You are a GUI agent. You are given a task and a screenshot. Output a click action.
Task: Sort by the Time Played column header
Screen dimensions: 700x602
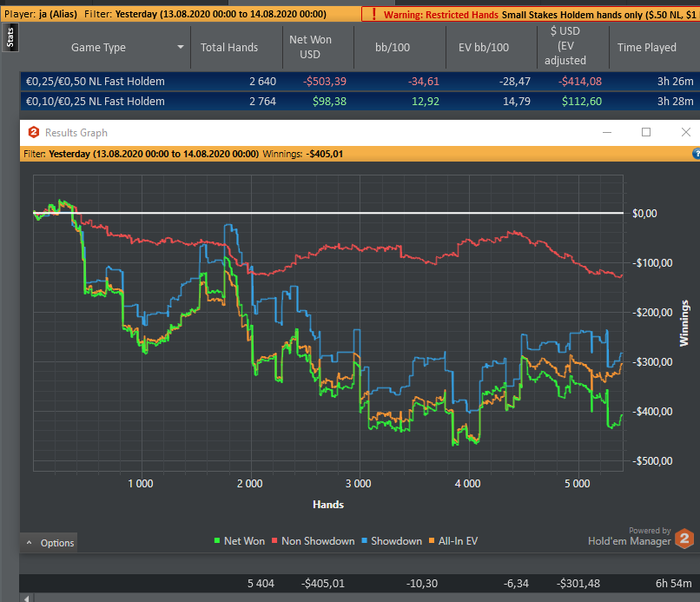(647, 47)
